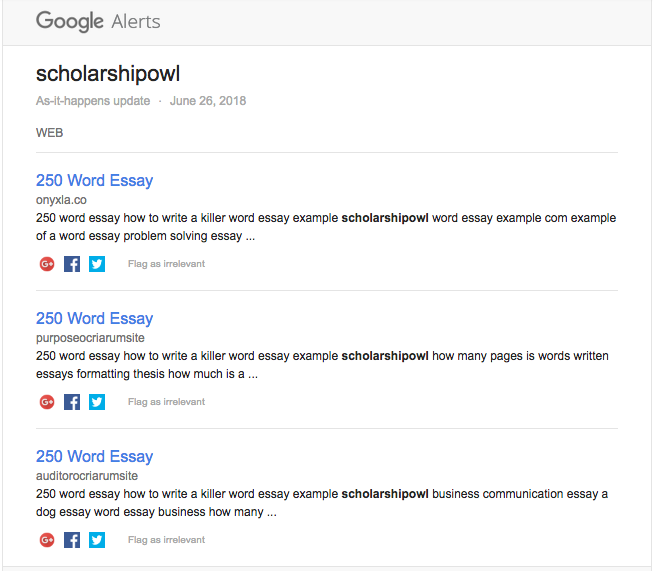Image resolution: width=653 pixels, height=571 pixels.
Task: Share auditorocriarumsite result on Facebook
Action: [x=72, y=540]
